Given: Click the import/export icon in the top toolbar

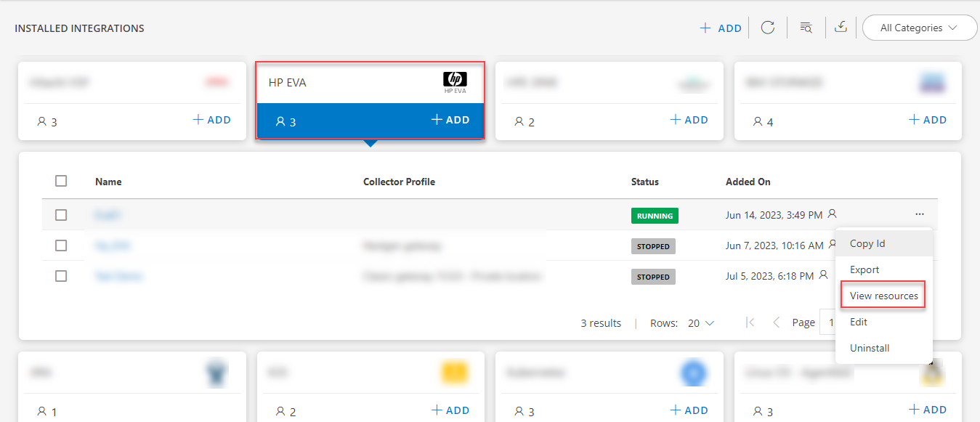Looking at the screenshot, I should (x=841, y=26).
